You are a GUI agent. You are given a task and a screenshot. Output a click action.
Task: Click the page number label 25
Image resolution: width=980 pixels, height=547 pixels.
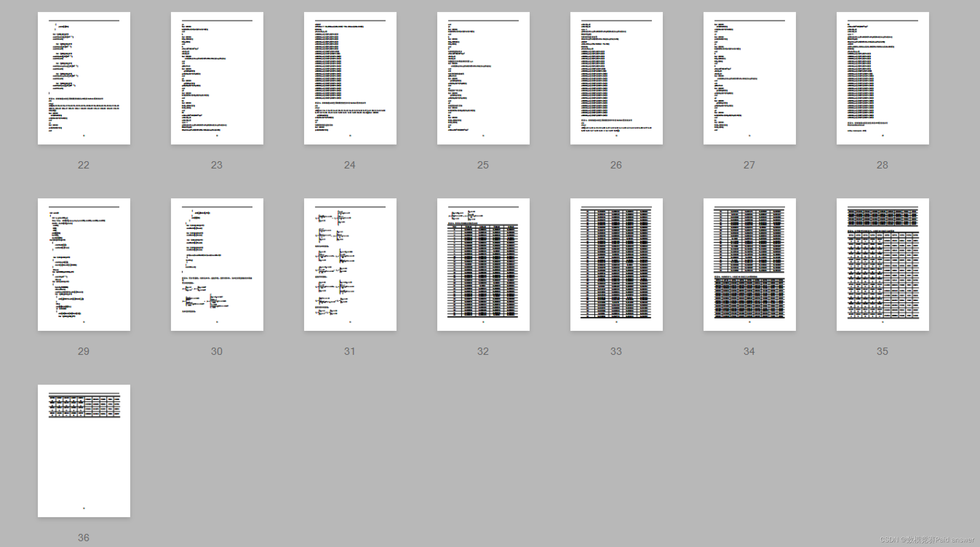(x=483, y=165)
